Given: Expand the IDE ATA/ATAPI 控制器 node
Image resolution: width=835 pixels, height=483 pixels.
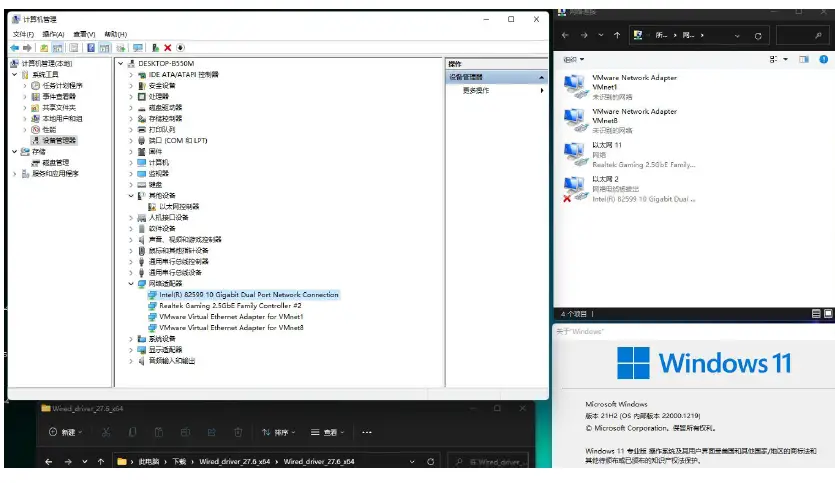Looking at the screenshot, I should [131, 74].
